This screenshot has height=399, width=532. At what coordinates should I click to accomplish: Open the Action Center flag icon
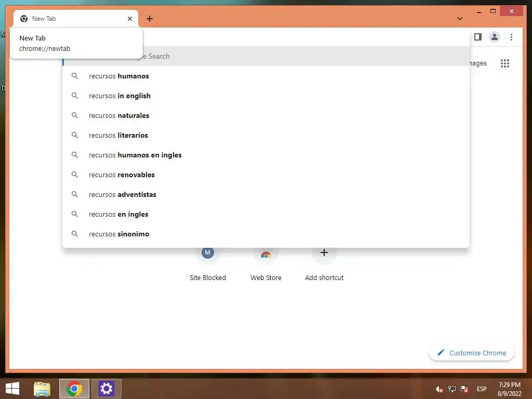(464, 389)
